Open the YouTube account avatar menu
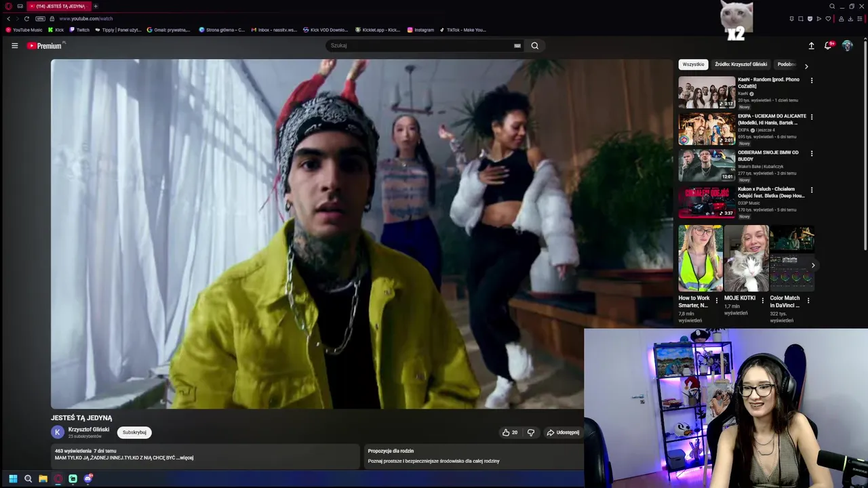Image resolution: width=868 pixels, height=488 pixels. (847, 45)
